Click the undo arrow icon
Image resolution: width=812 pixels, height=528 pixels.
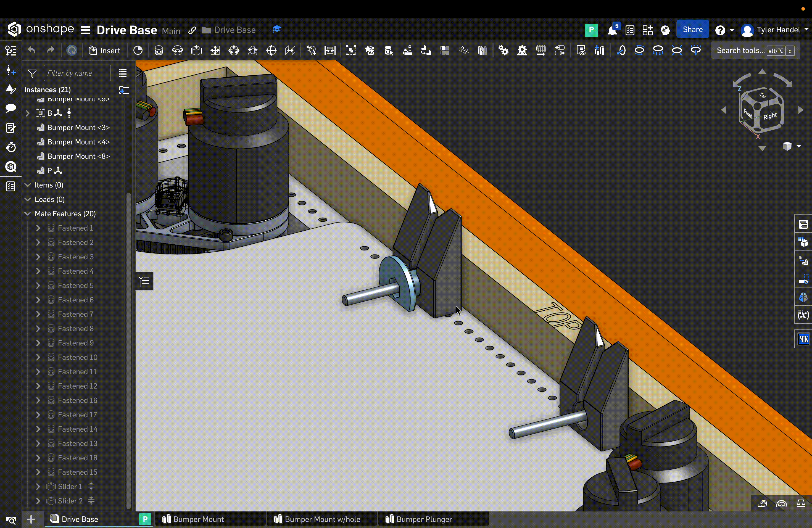32,51
